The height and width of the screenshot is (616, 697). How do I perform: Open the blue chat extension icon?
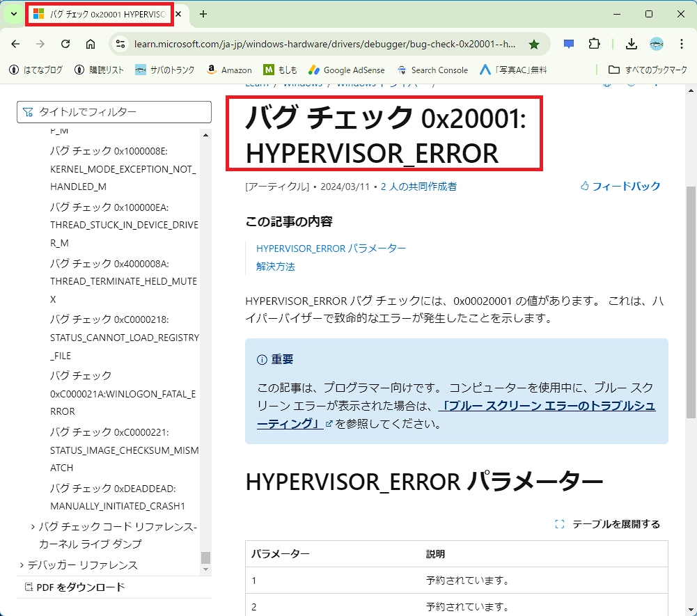[569, 44]
